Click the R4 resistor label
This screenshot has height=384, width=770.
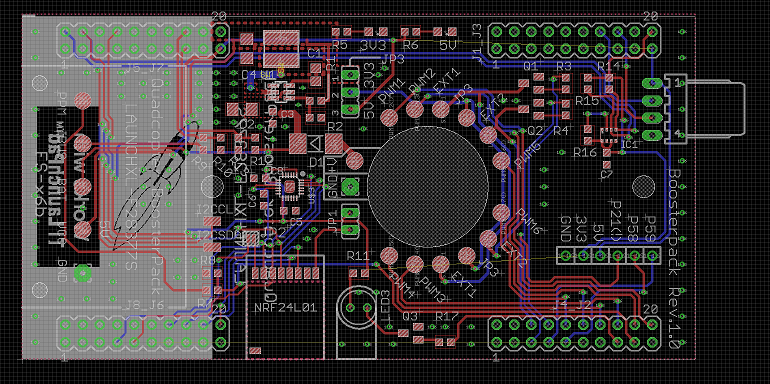pyautogui.click(x=561, y=130)
